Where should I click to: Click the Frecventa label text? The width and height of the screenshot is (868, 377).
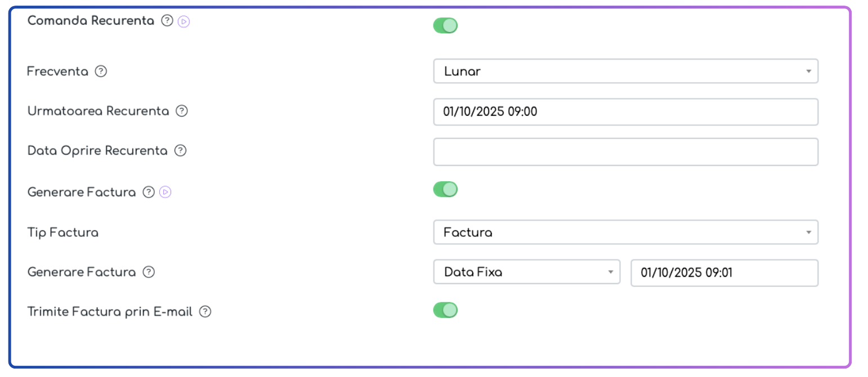tap(58, 71)
